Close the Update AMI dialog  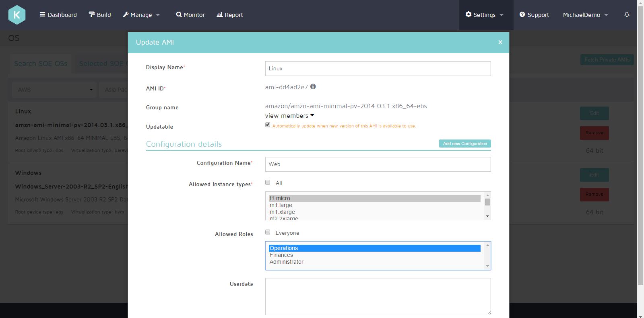(x=500, y=42)
